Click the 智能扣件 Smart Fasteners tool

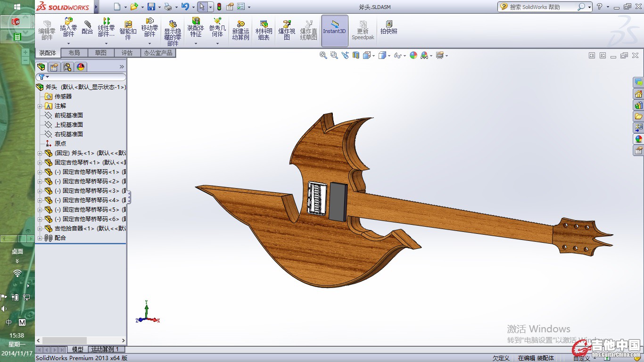pos(128,30)
